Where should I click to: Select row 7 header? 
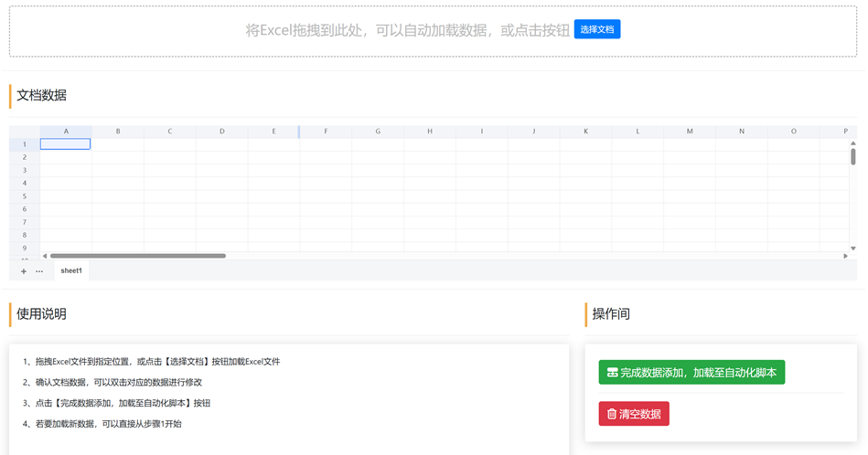(x=25, y=222)
